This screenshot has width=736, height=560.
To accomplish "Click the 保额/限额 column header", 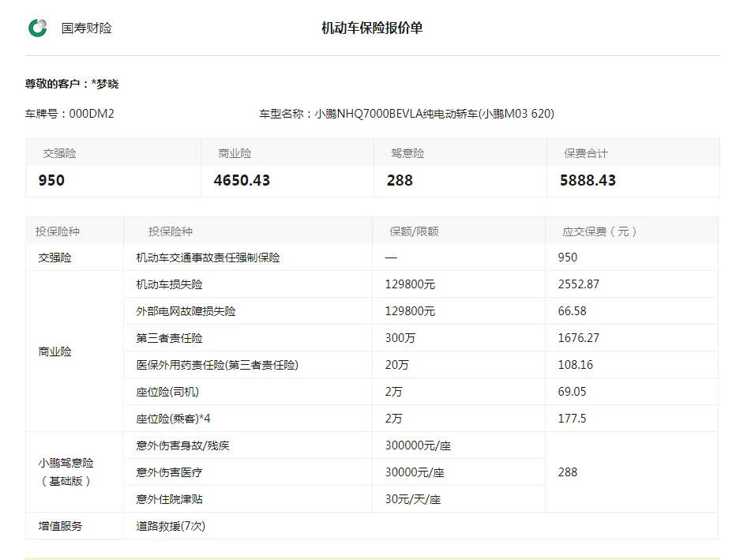I will pos(414,231).
